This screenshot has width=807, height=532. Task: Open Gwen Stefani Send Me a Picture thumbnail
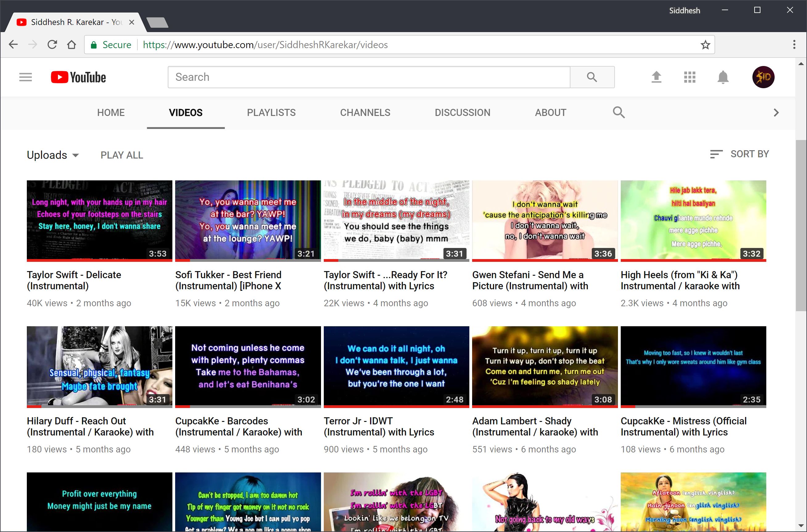[x=545, y=221]
